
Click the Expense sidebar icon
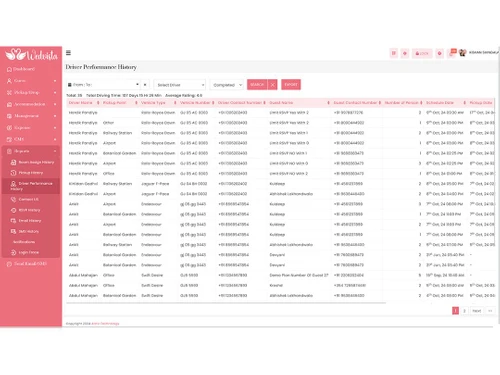click(9, 128)
